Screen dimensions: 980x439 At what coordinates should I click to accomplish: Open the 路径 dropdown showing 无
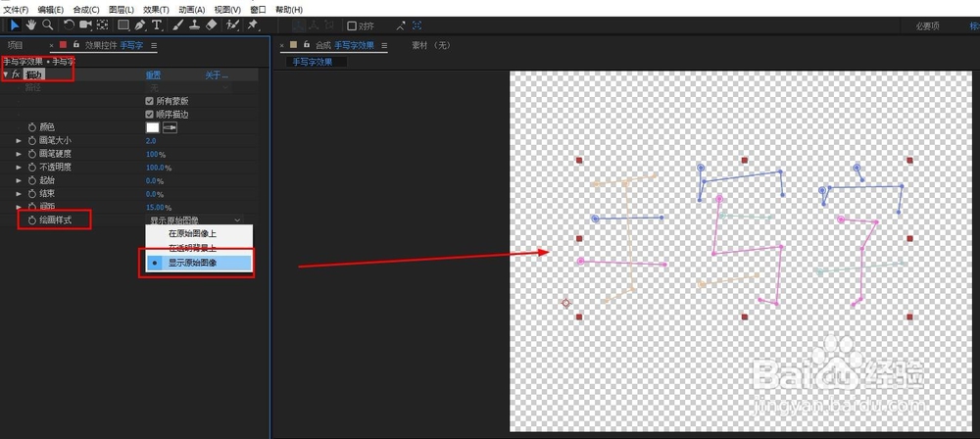coord(188,88)
